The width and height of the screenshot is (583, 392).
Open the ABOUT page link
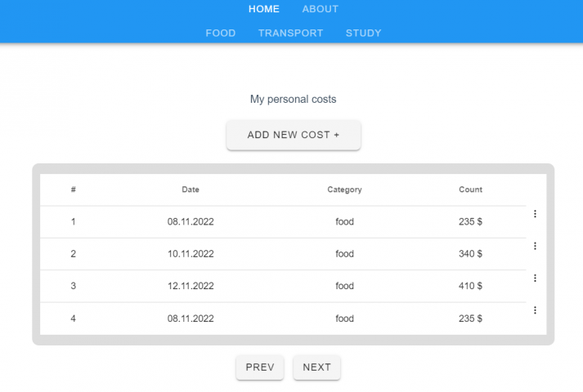point(321,9)
